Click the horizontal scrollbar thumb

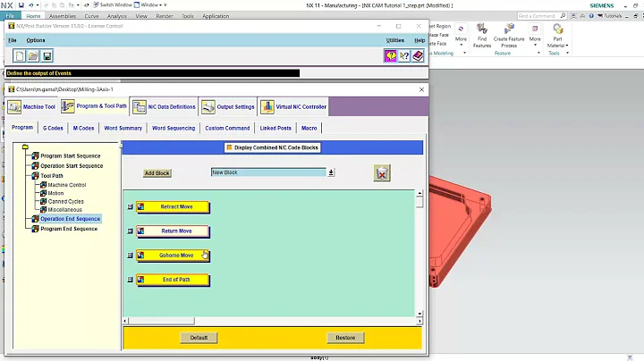click(161, 321)
